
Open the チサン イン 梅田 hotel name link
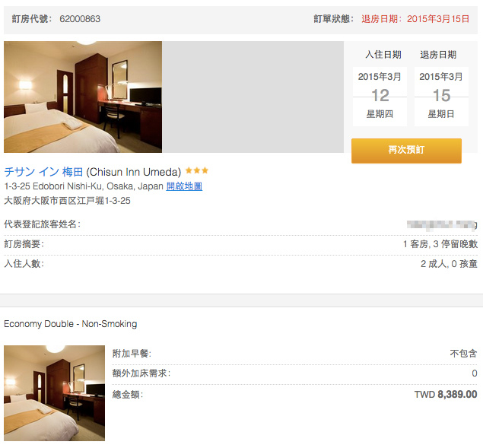pyautogui.click(x=44, y=172)
